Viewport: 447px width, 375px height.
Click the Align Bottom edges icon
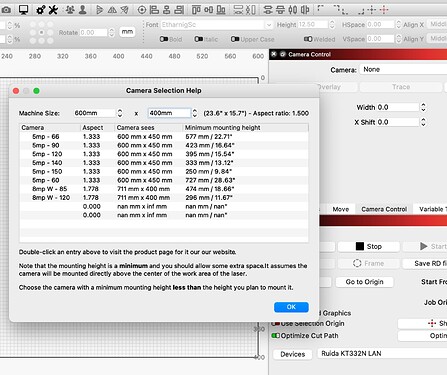[x=221, y=10]
